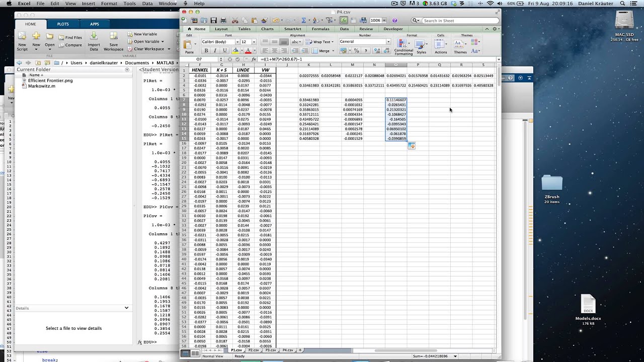
Task: Click the decrease decimal icon
Action: [x=387, y=51]
